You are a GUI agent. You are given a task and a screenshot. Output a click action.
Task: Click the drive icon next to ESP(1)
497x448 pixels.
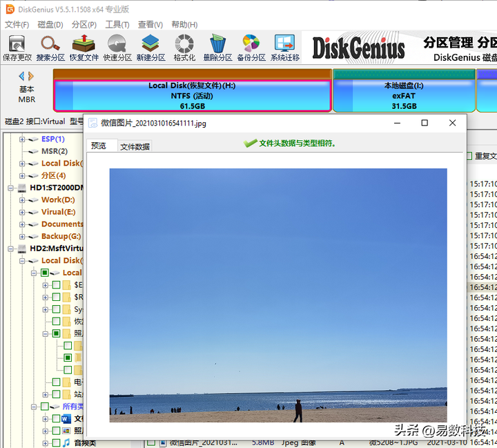click(34, 139)
